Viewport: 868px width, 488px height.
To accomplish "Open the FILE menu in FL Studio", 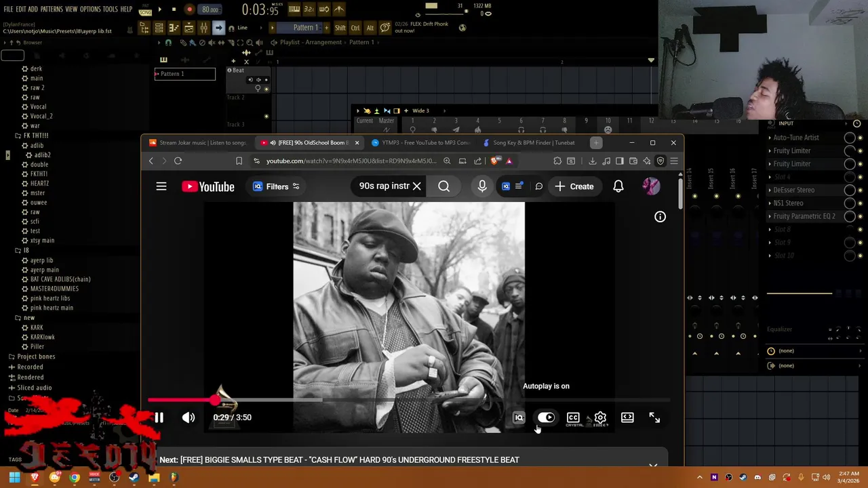I will coord(8,9).
